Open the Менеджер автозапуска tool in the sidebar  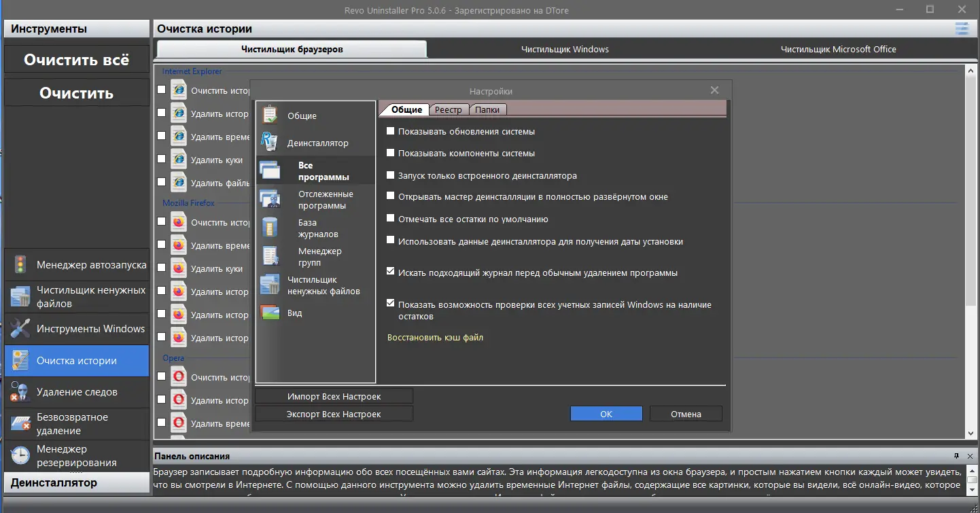(77, 264)
